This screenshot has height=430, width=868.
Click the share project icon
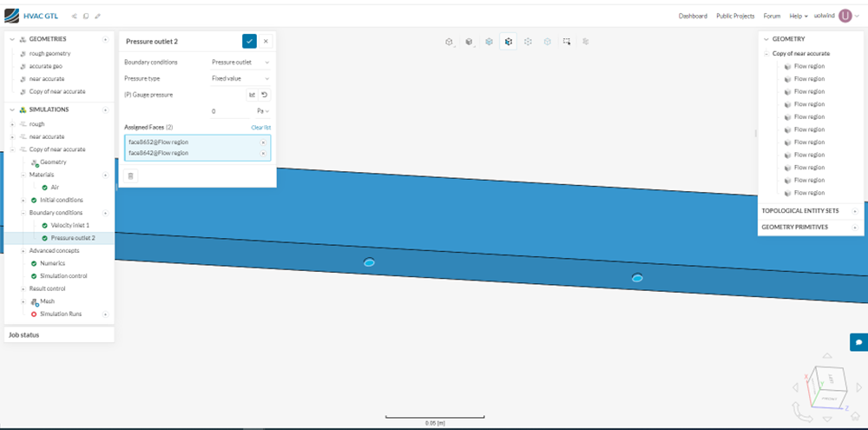click(74, 16)
